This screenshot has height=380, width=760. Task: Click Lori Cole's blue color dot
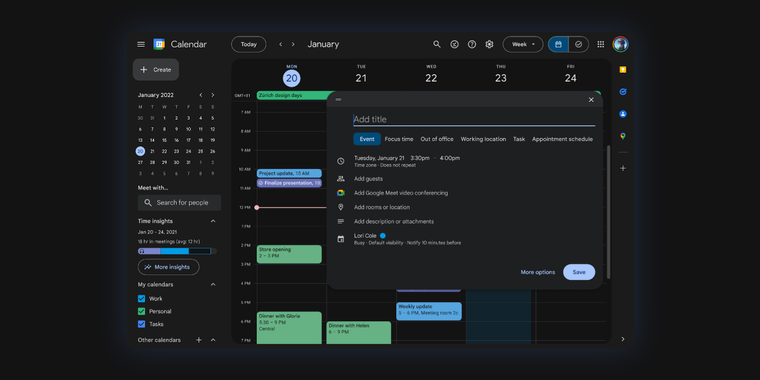[382, 236]
